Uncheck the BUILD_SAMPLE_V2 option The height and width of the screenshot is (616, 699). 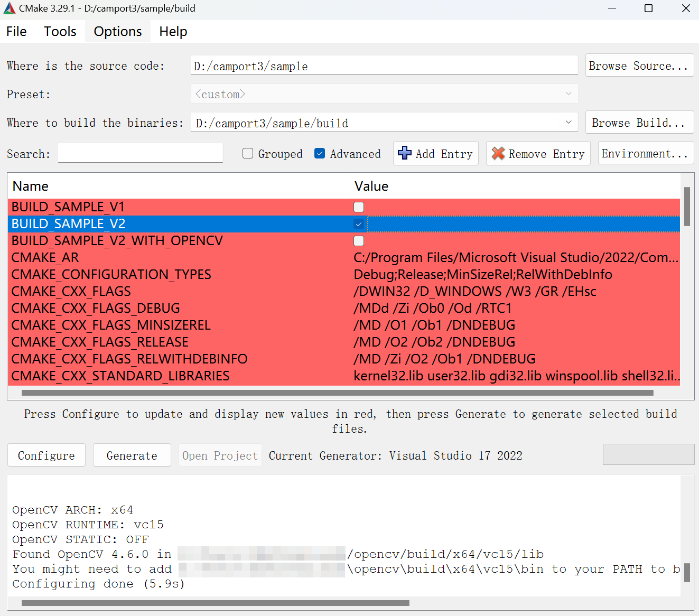359,224
